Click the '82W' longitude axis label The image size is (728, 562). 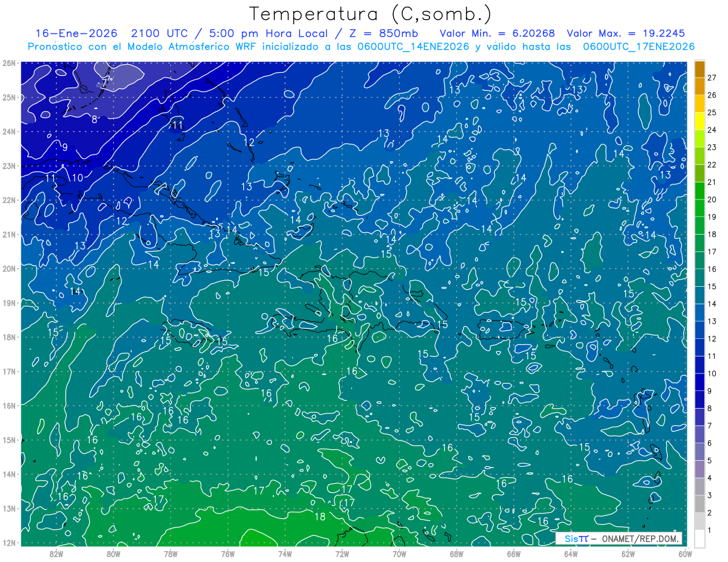click(56, 553)
